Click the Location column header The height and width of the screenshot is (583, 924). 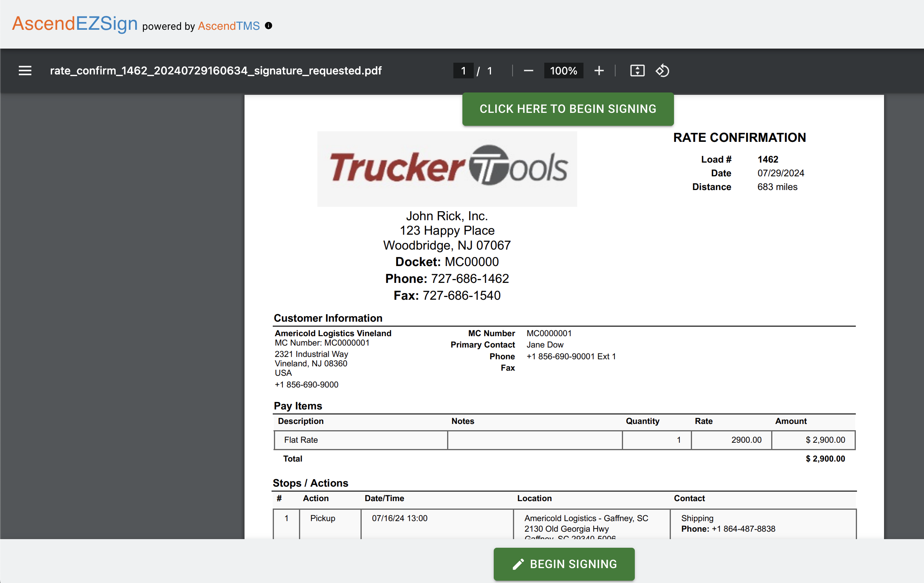click(x=534, y=498)
